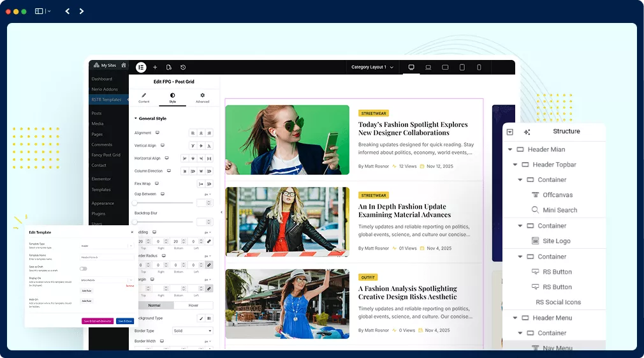Open Fancy Post Grid admin menu
The image size is (644, 358).
point(106,155)
